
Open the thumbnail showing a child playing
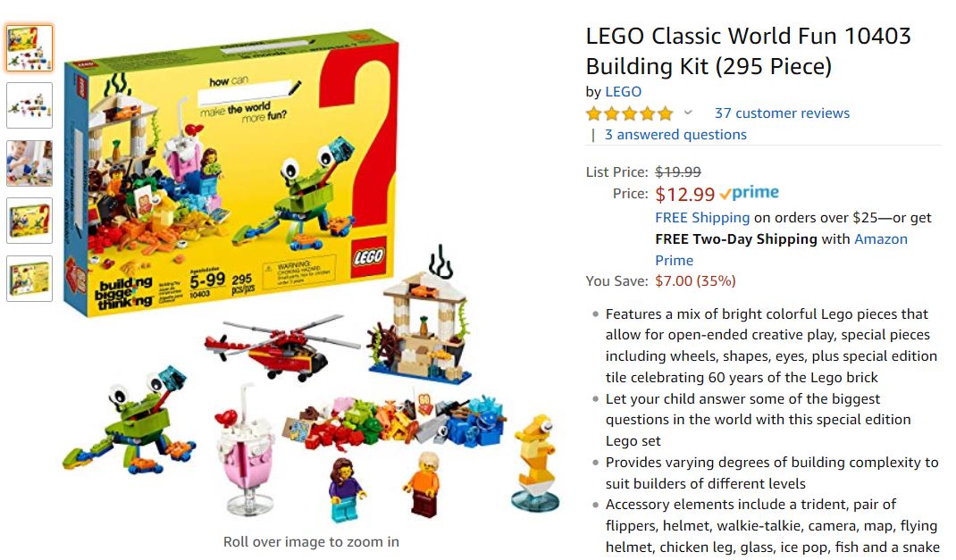point(29,163)
